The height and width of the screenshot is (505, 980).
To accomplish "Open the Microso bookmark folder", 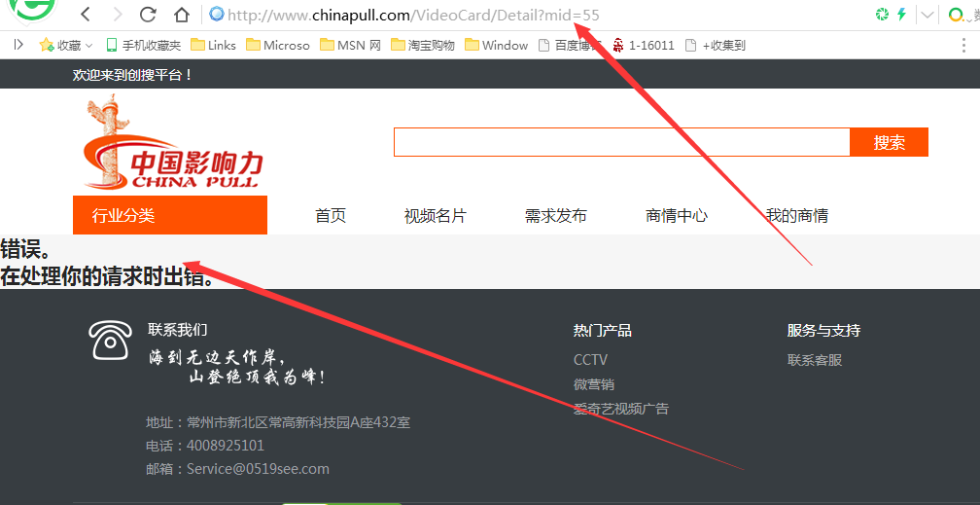I will pyautogui.click(x=277, y=45).
